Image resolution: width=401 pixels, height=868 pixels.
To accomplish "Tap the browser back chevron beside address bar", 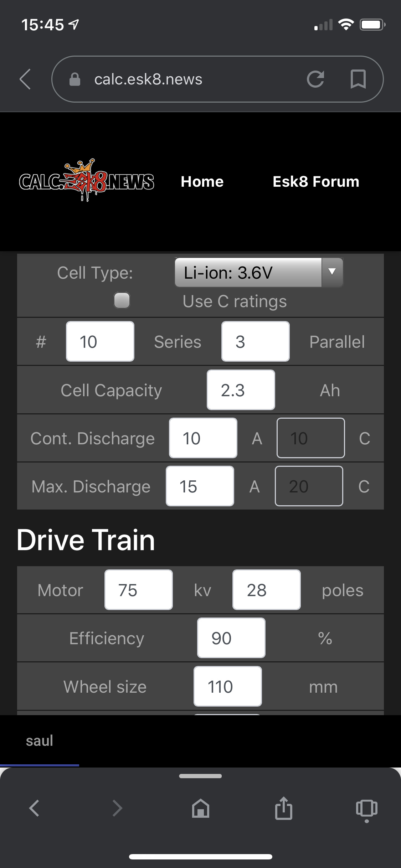I will click(25, 79).
